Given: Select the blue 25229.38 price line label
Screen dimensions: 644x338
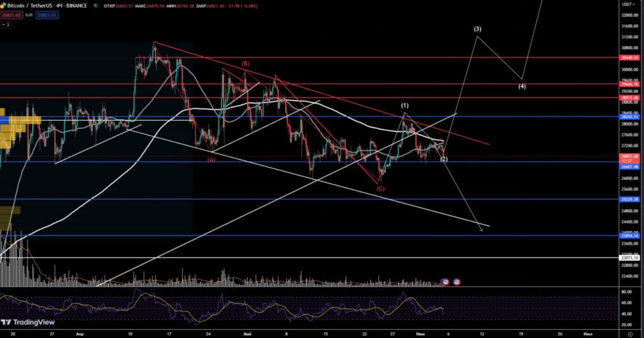Looking at the screenshot, I should coord(630,199).
